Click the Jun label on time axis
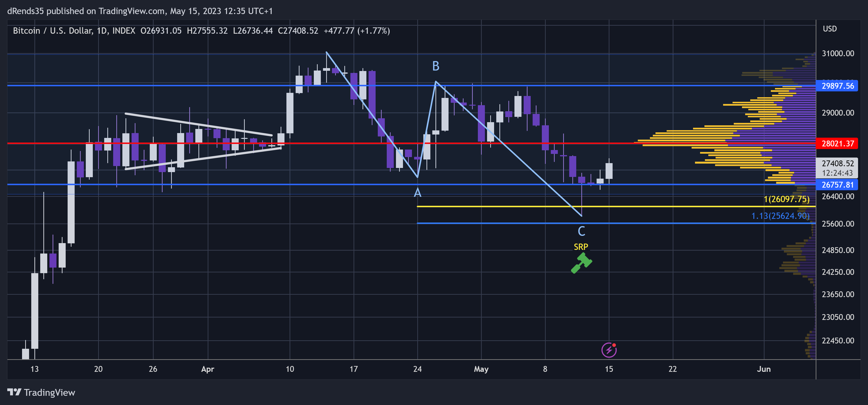868x405 pixels. coord(764,369)
